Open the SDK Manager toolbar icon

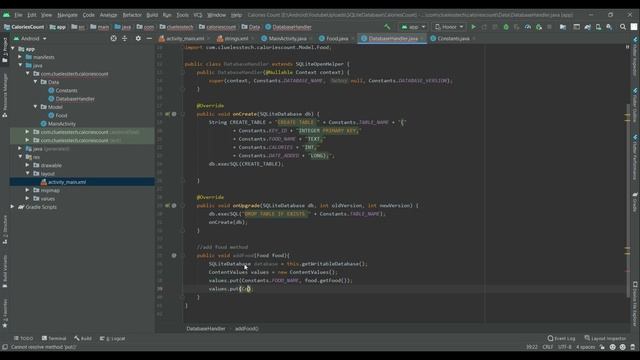click(x=609, y=27)
